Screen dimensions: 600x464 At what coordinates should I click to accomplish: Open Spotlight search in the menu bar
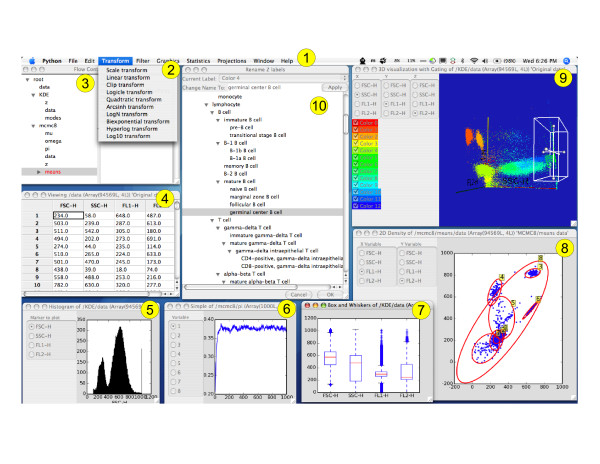click(567, 61)
